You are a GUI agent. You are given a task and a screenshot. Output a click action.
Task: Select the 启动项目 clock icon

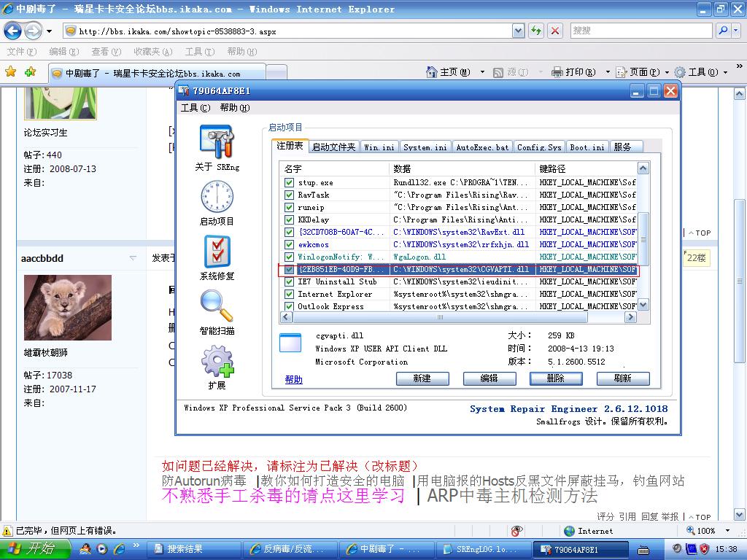(217, 196)
